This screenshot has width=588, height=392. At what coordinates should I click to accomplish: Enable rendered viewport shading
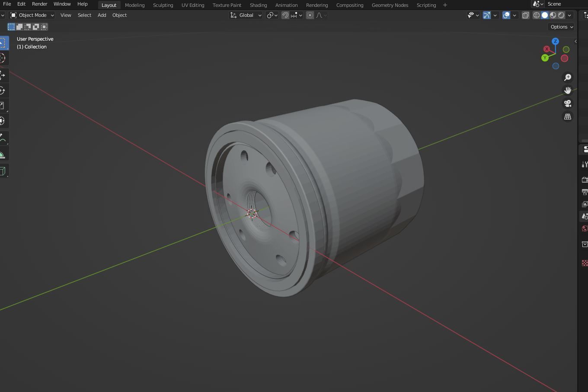(561, 15)
